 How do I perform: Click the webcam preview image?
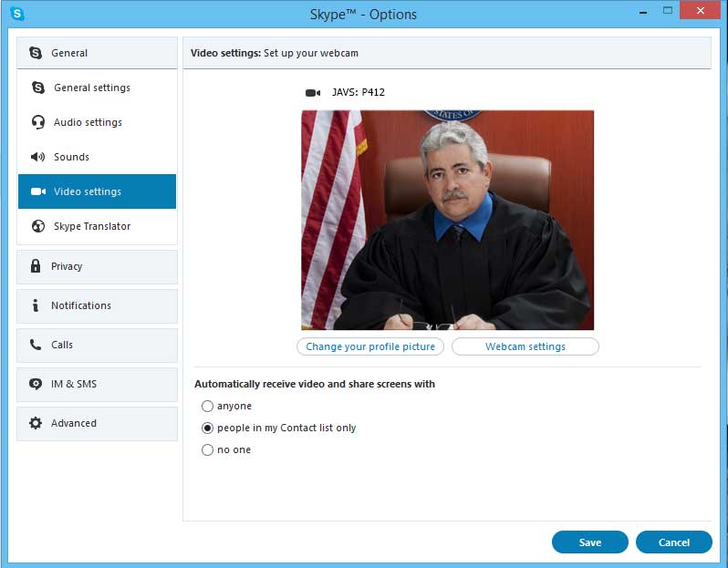448,220
